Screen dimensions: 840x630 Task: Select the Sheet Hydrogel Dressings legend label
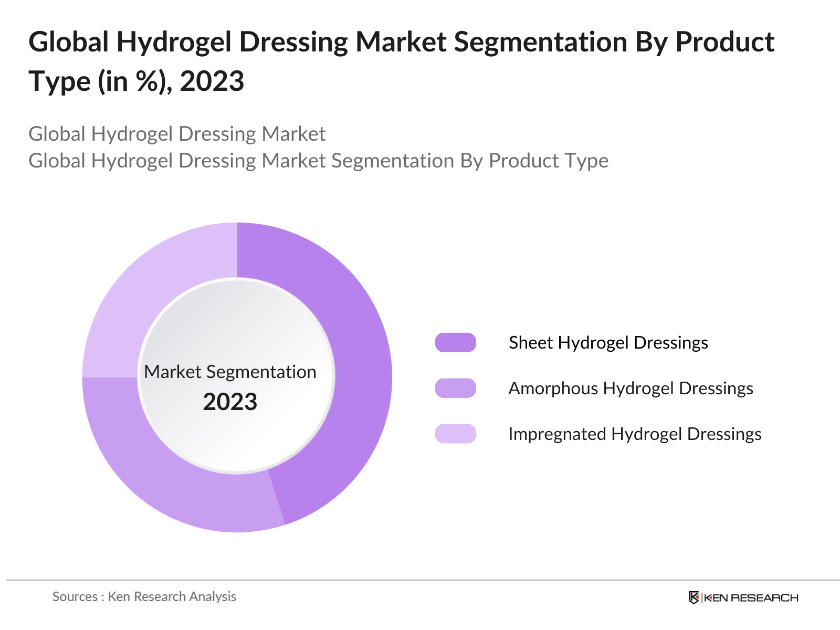(x=608, y=342)
